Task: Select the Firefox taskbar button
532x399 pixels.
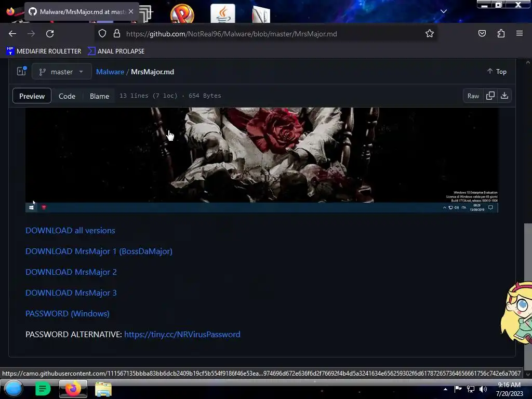Action: (73, 389)
